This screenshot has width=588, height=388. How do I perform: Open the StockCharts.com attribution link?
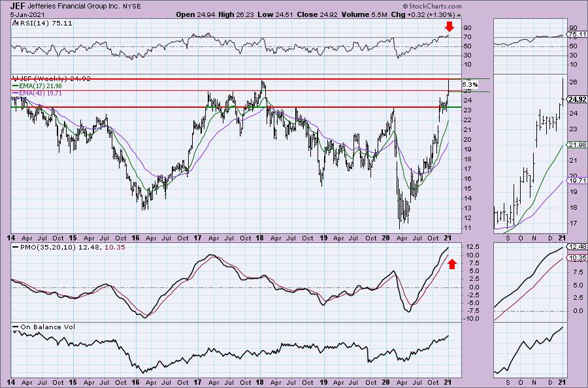point(433,6)
